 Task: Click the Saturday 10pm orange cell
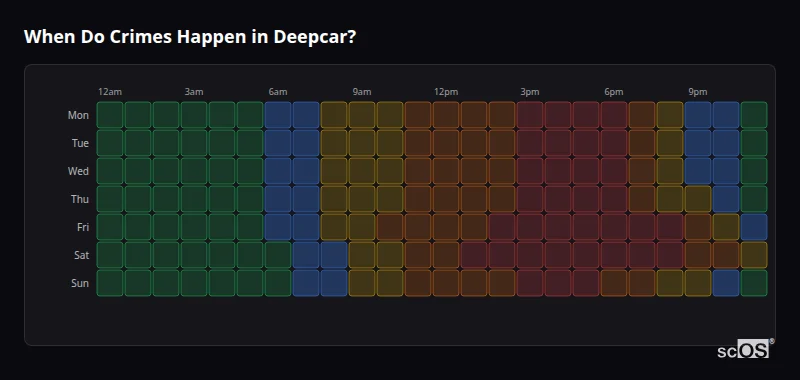point(726,255)
